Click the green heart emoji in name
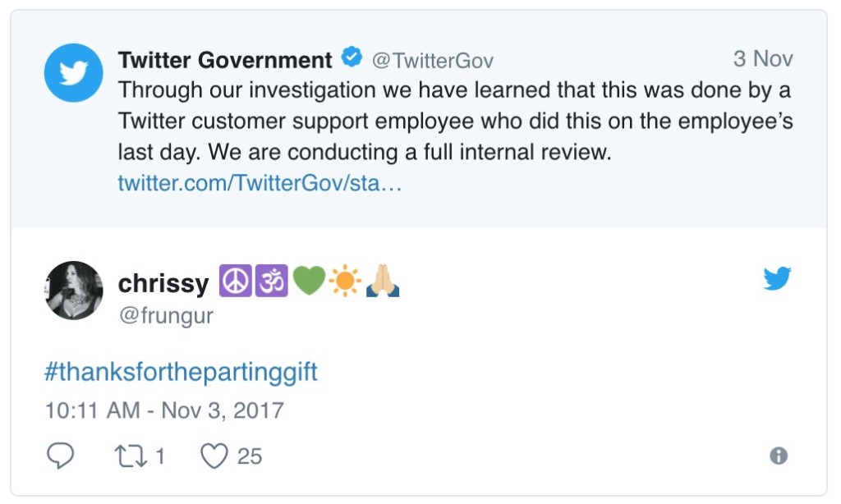The width and height of the screenshot is (841, 504). [x=308, y=282]
